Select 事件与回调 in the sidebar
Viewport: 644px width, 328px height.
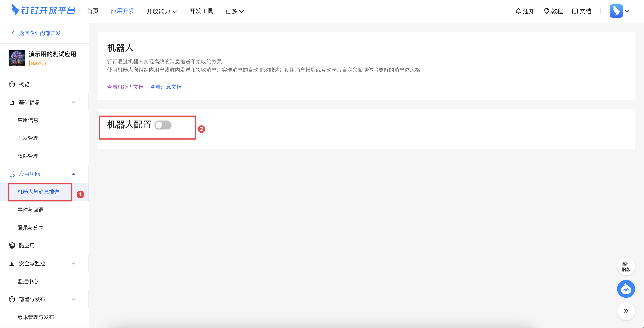(31, 210)
